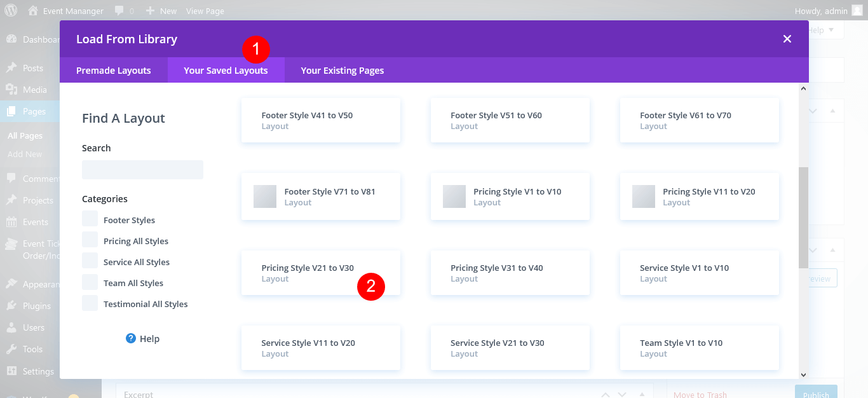Move the Excerpt panel up arrow

(x=605, y=394)
